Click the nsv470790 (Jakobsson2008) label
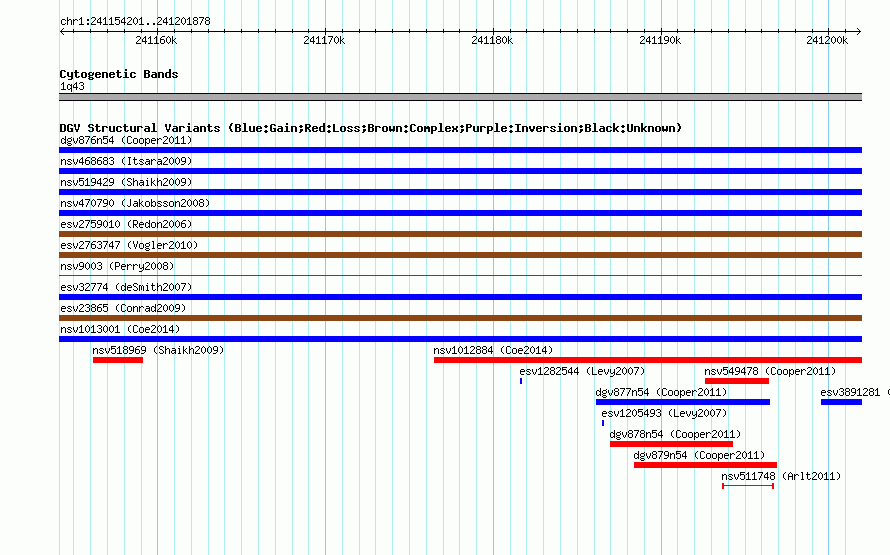890x555 pixels. pyautogui.click(x=135, y=203)
